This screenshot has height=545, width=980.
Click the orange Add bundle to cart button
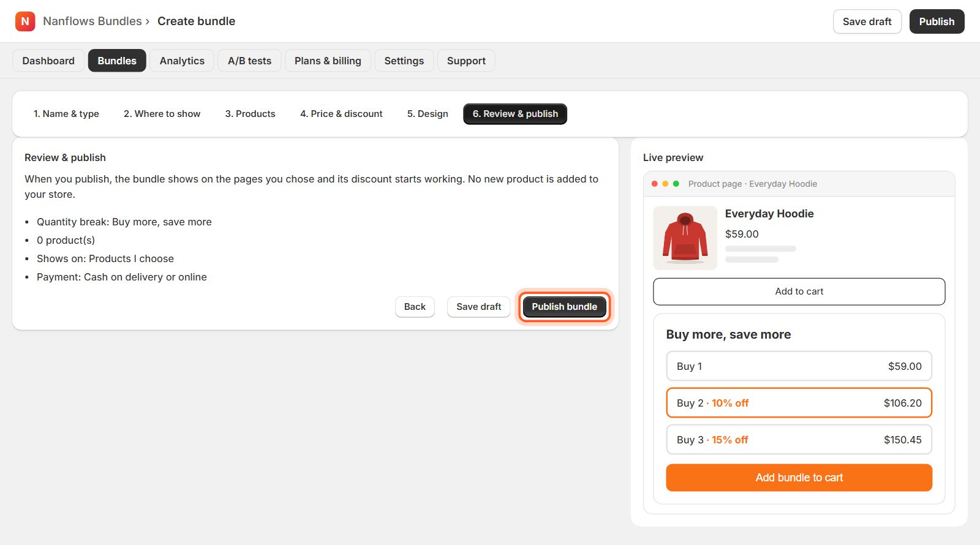tap(799, 478)
